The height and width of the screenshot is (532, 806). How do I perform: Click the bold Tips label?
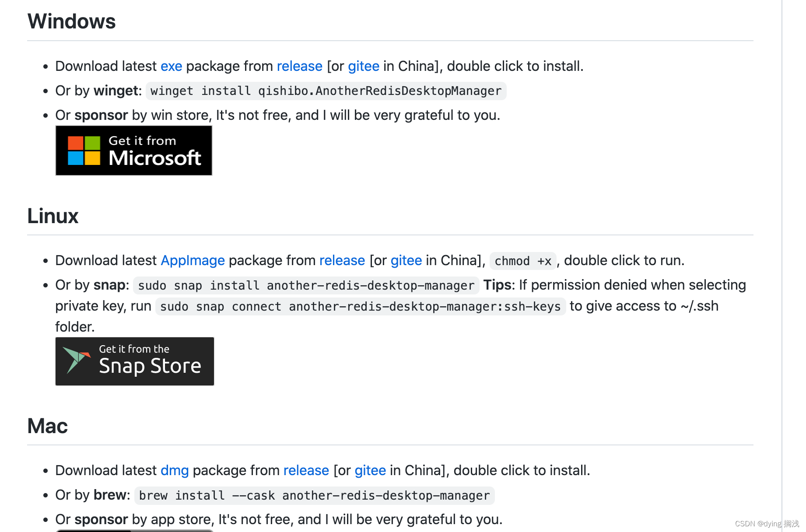coord(498,285)
